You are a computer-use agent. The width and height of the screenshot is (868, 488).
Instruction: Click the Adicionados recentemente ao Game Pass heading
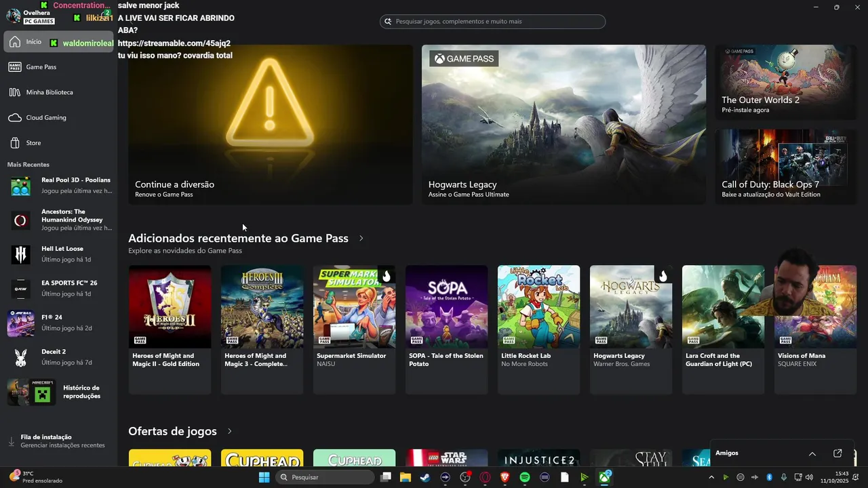click(238, 239)
